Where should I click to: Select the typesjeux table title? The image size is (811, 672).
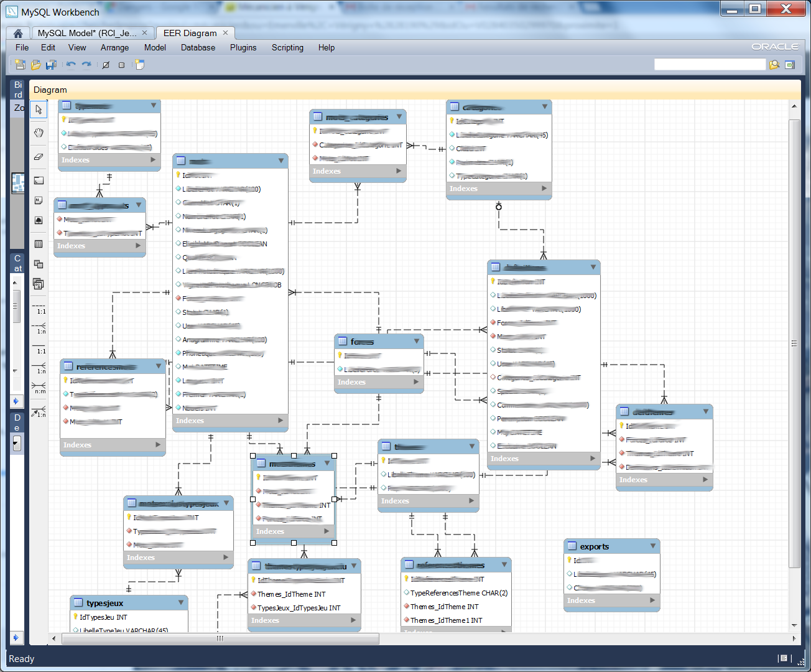click(105, 603)
